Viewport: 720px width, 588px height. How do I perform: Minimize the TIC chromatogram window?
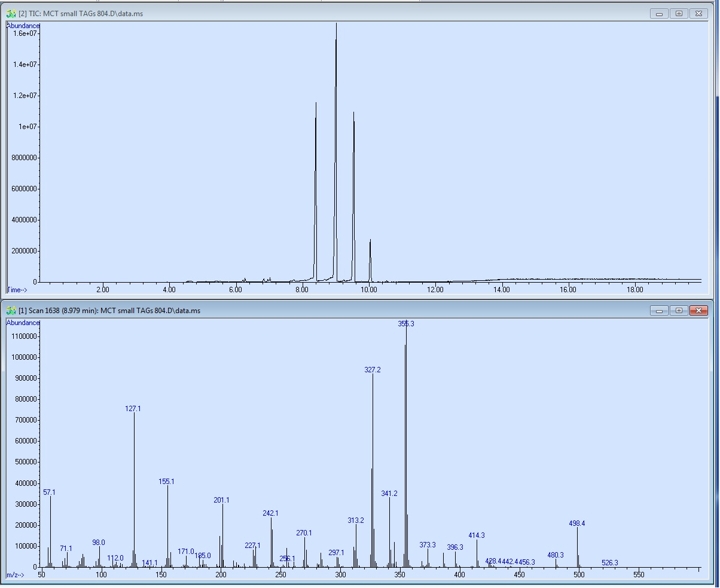pos(658,13)
